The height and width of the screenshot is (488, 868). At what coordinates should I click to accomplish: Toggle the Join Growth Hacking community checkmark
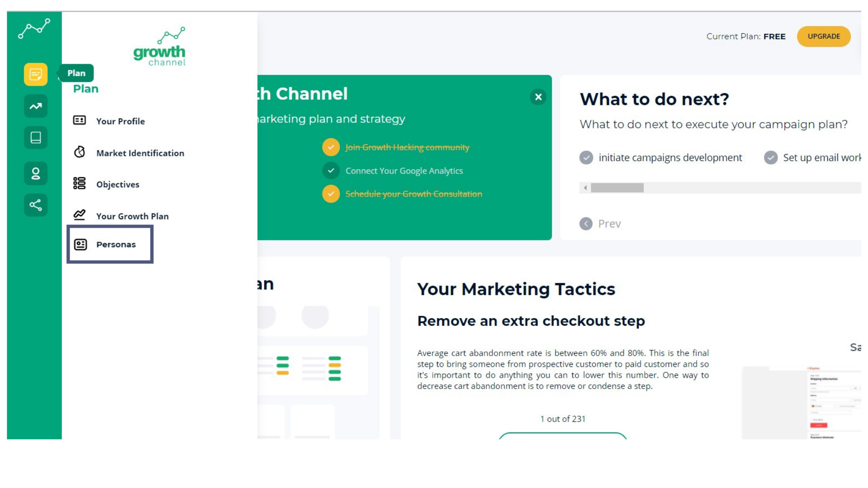(331, 147)
